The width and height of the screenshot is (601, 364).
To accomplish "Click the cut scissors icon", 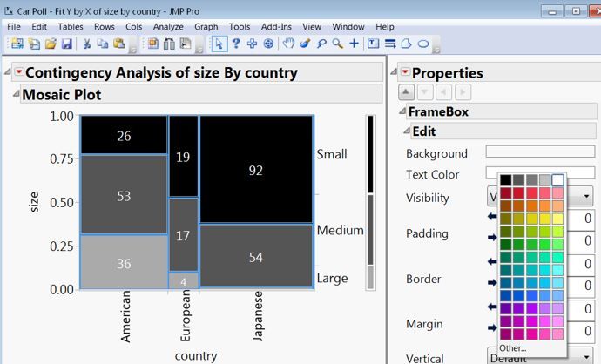I will [x=86, y=44].
